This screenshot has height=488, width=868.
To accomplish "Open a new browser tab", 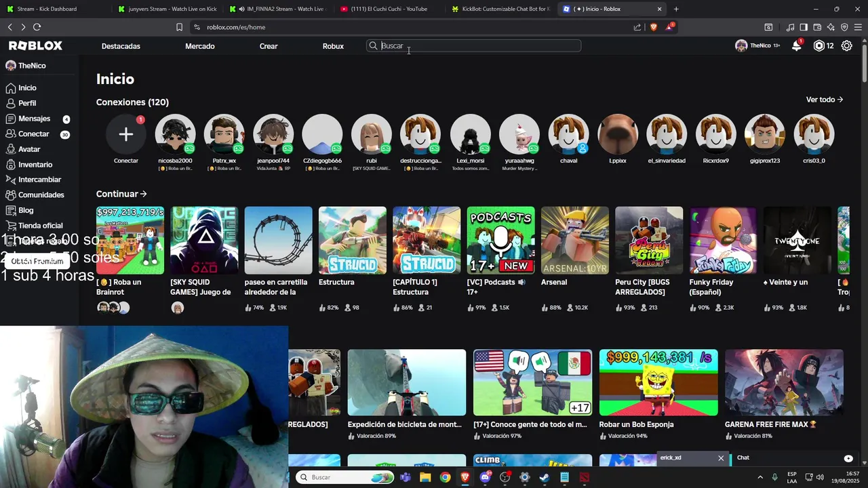I will click(676, 9).
